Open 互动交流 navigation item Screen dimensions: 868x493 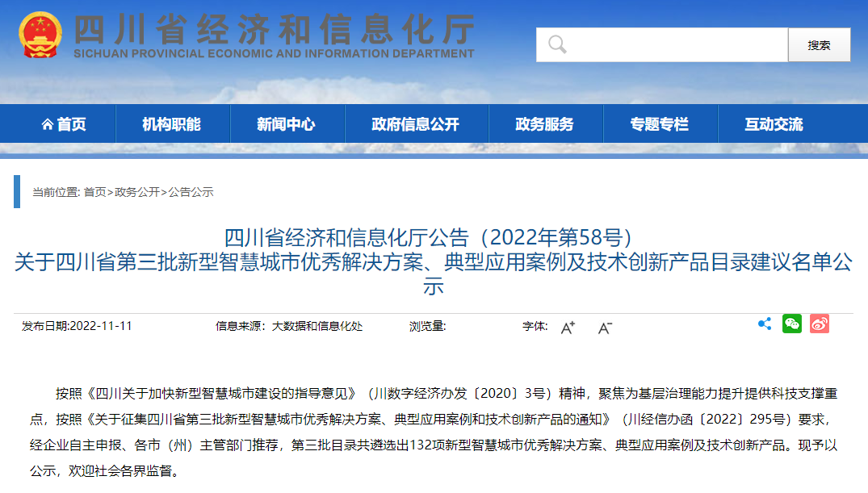click(x=774, y=124)
